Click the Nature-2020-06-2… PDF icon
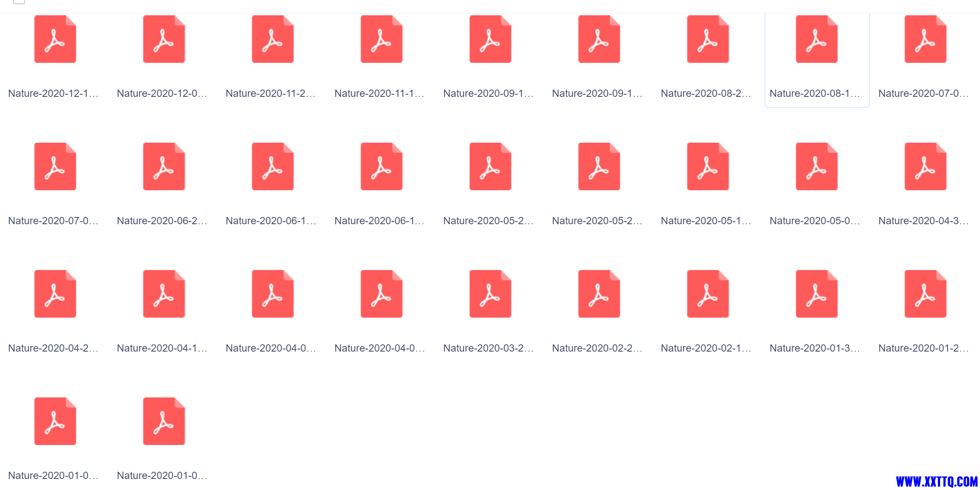 point(164,166)
